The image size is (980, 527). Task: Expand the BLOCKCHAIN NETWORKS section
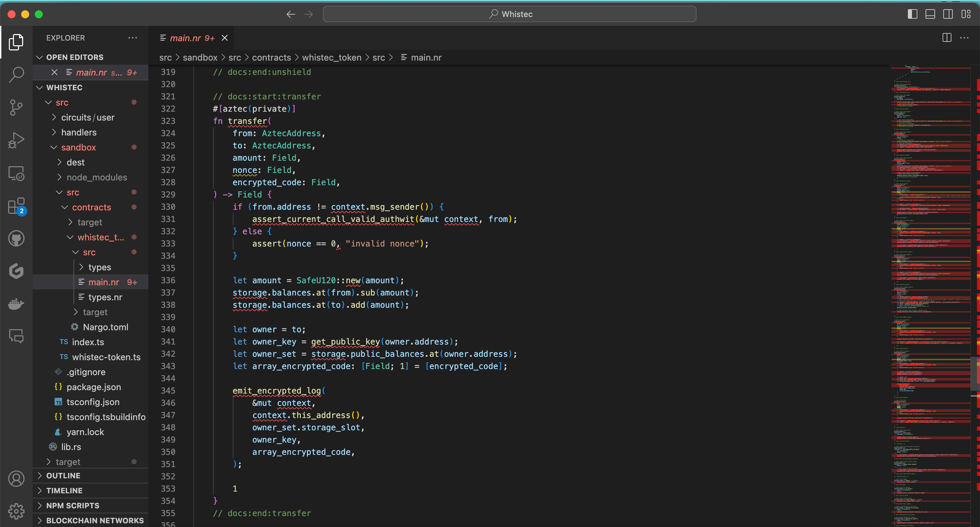click(91, 520)
